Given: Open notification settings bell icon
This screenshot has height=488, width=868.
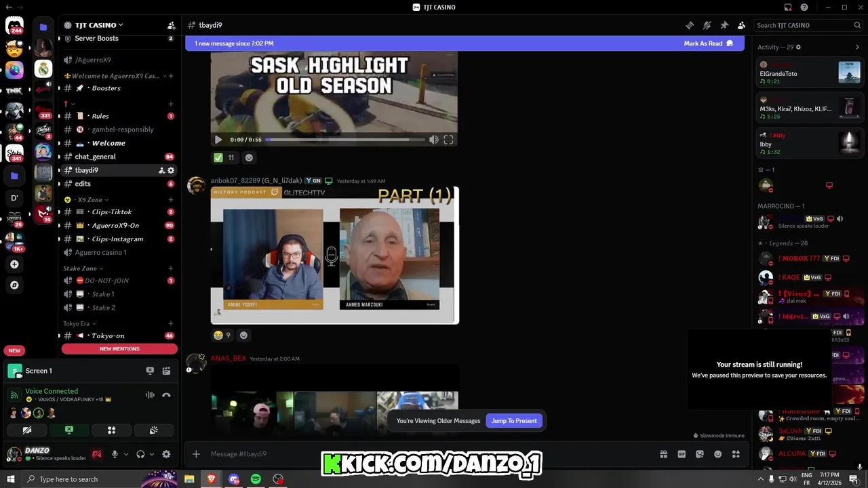Looking at the screenshot, I should 707,25.
